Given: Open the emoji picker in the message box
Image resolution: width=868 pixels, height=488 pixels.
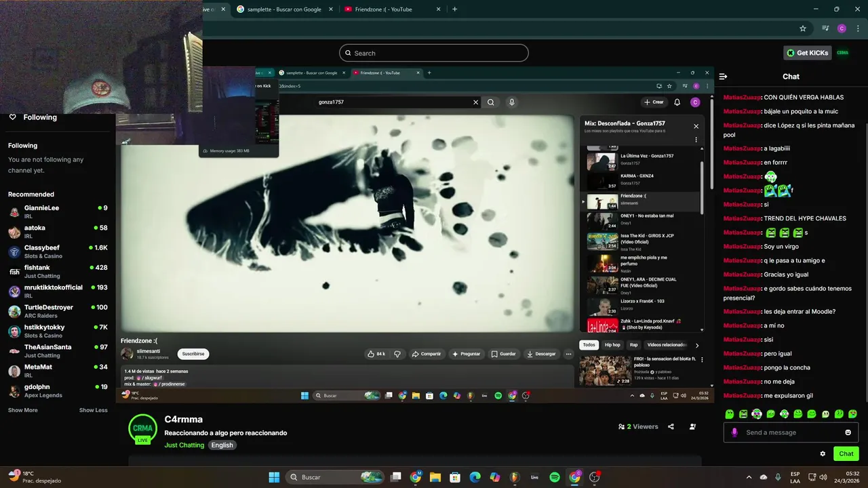Looking at the screenshot, I should point(848,432).
